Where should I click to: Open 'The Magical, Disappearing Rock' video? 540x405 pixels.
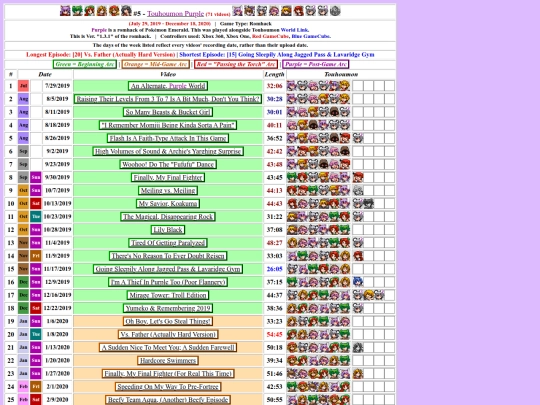pos(168,217)
